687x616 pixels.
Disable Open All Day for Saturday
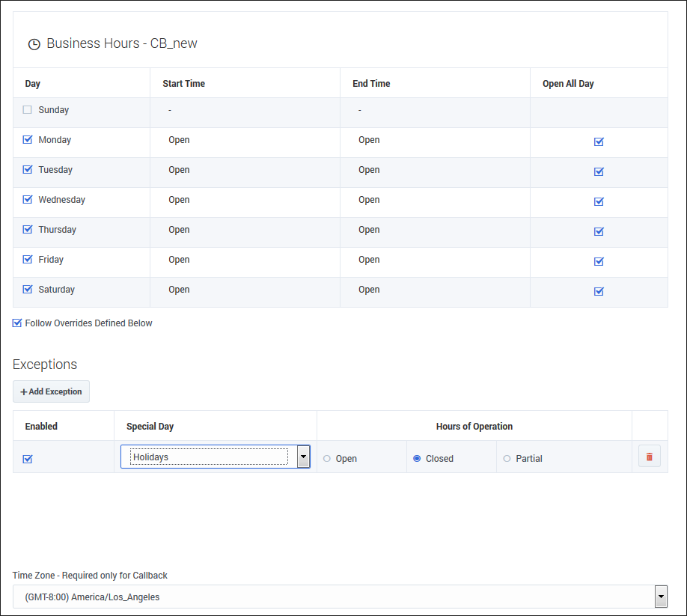[x=599, y=291]
